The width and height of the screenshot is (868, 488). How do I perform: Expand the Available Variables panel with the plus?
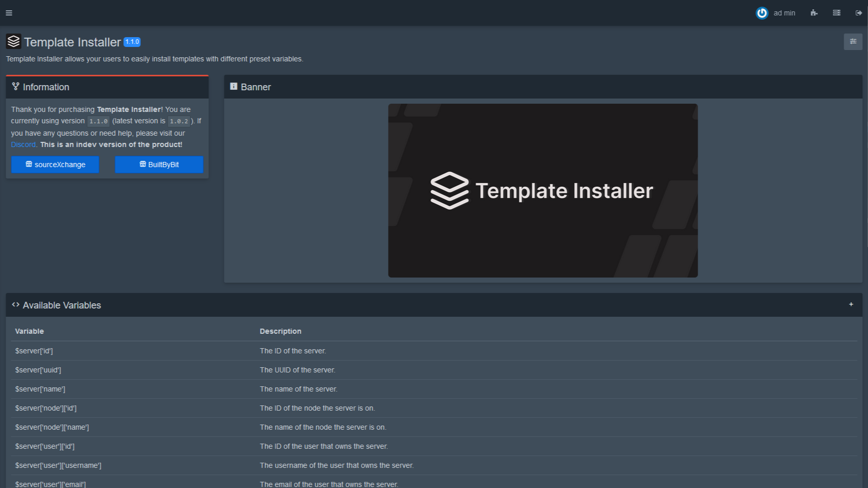[x=851, y=304]
